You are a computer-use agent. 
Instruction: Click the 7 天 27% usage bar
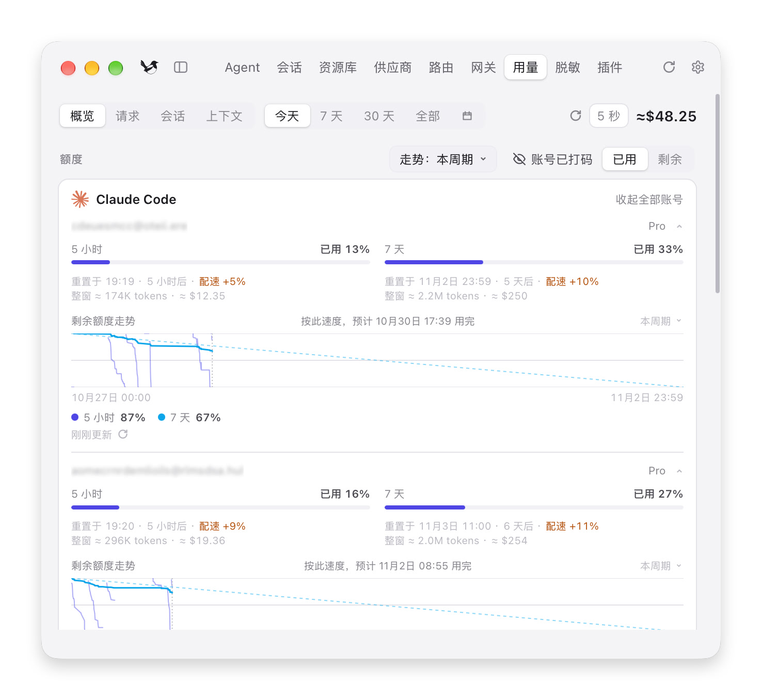pos(534,507)
